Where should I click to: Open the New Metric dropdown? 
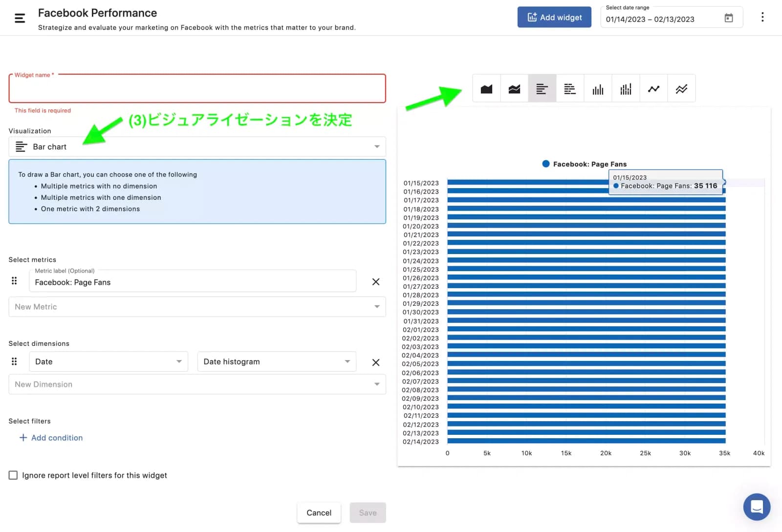click(x=197, y=307)
